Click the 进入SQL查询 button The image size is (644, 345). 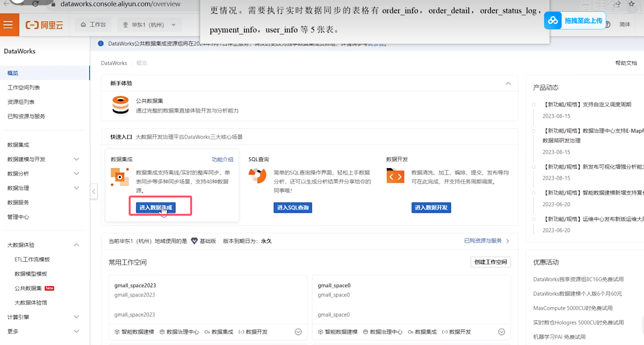[x=292, y=207]
